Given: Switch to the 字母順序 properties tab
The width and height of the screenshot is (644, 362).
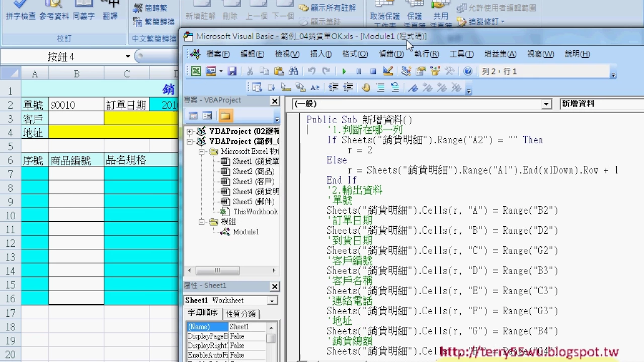Looking at the screenshot, I should (203, 313).
